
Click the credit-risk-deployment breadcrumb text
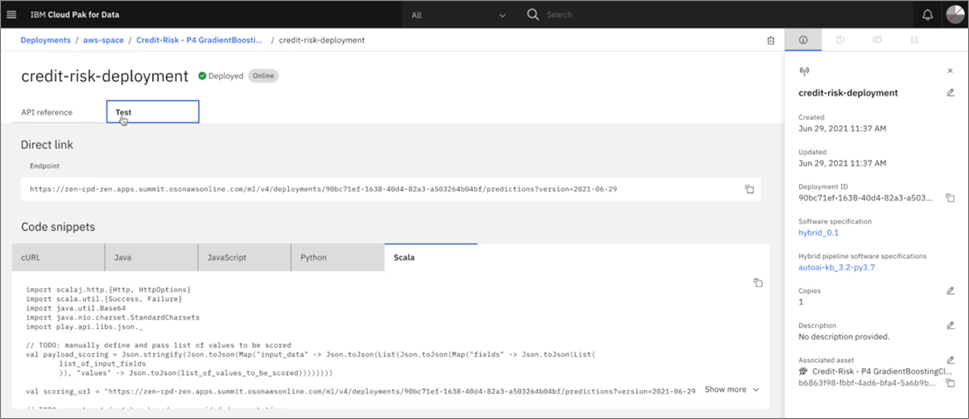(322, 40)
